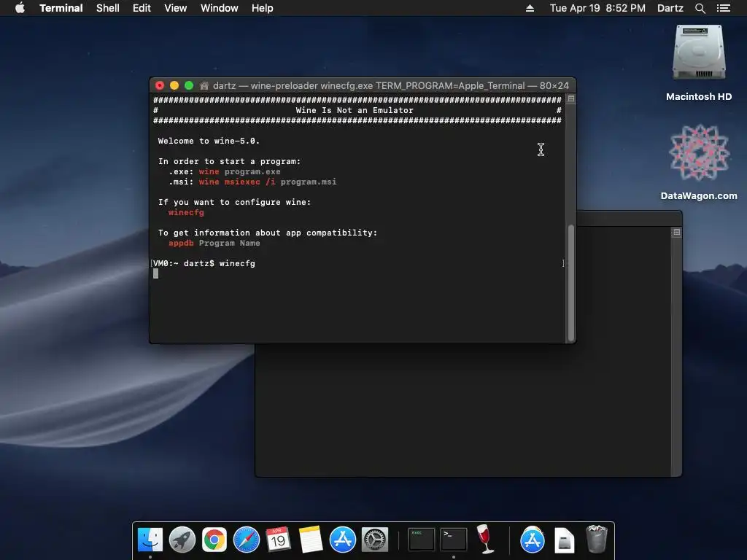Click the 'Wine Is Not an Emulator' heading
This screenshot has width=747, height=560.
point(355,110)
